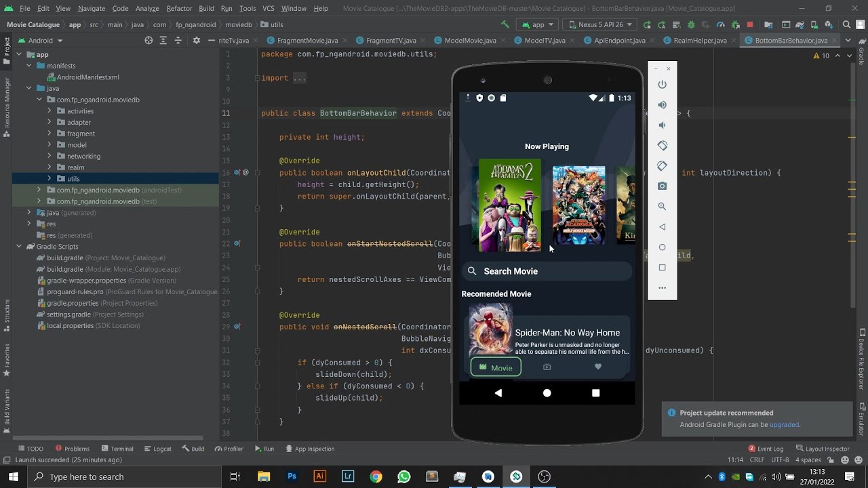The width and height of the screenshot is (868, 488).
Task: Expand the res folder in project tree
Action: [x=29, y=224]
